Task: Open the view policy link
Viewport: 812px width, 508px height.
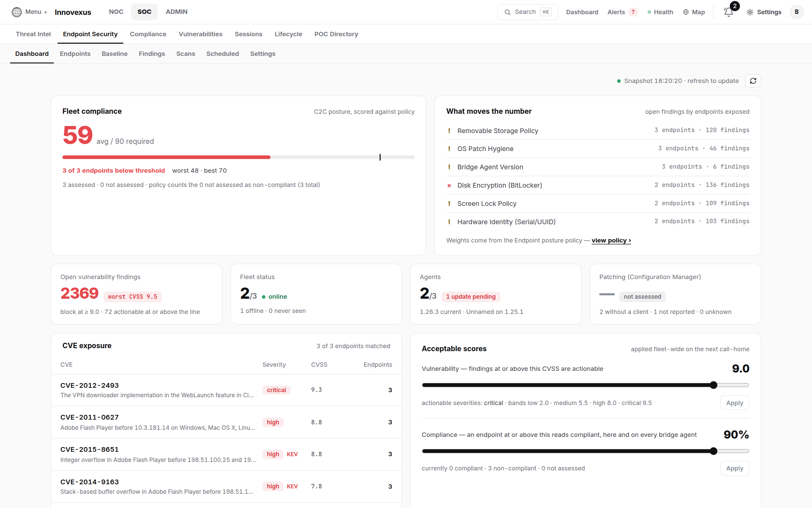Action: coord(611,240)
